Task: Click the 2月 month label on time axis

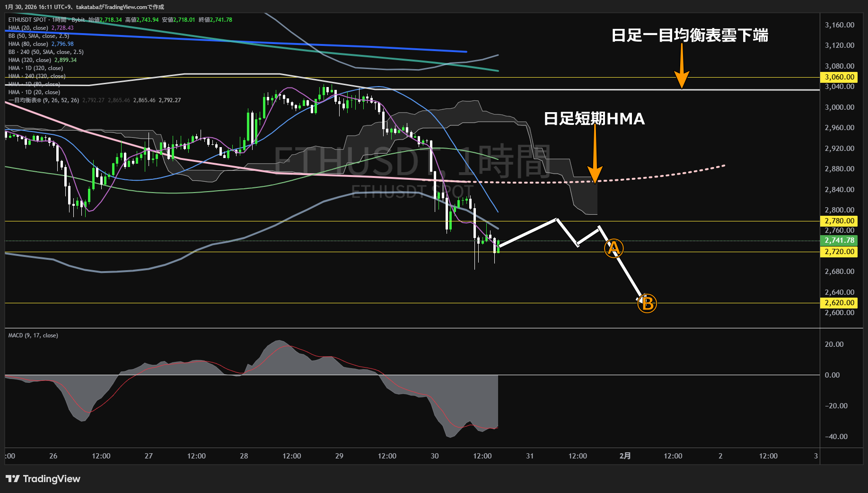Action: [x=625, y=456]
